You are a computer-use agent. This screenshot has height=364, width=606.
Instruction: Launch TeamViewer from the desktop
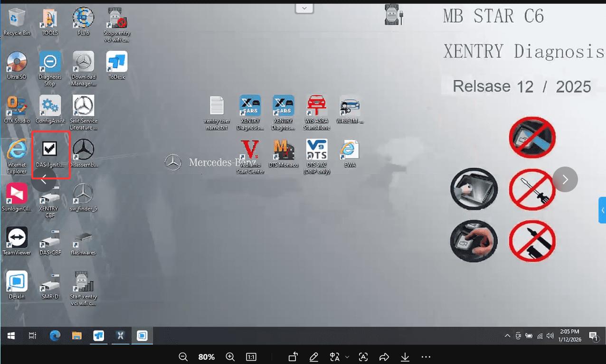[x=17, y=241]
